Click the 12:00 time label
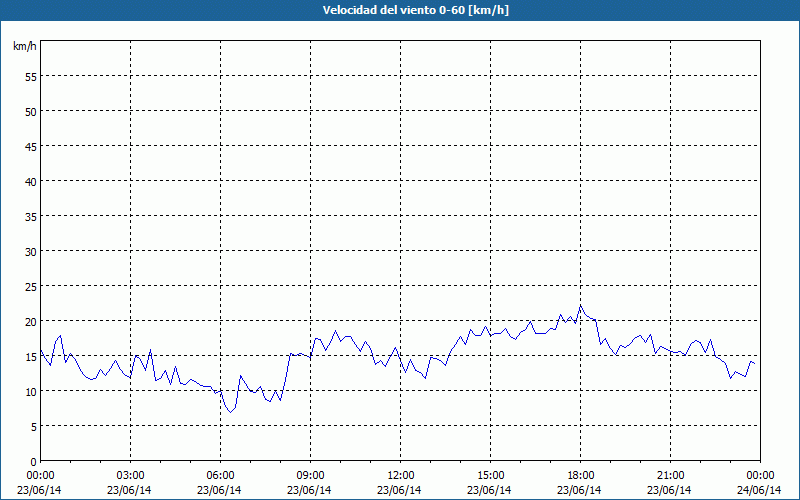The image size is (800, 500). (x=401, y=476)
